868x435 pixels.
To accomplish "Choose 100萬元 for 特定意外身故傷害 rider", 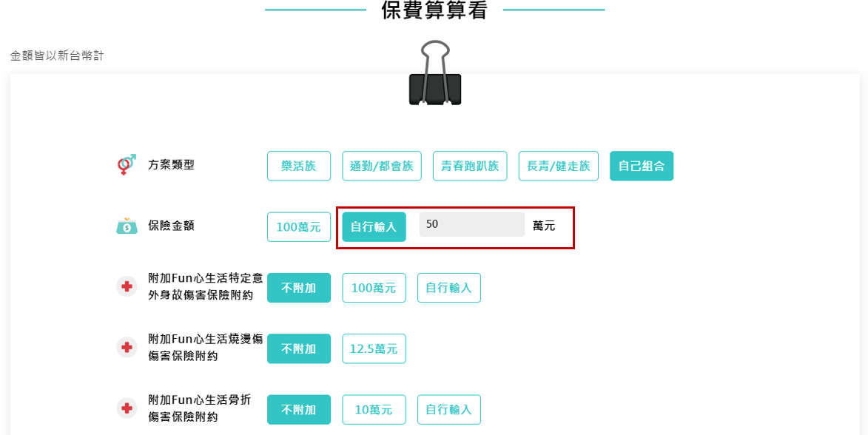I will coord(374,288).
